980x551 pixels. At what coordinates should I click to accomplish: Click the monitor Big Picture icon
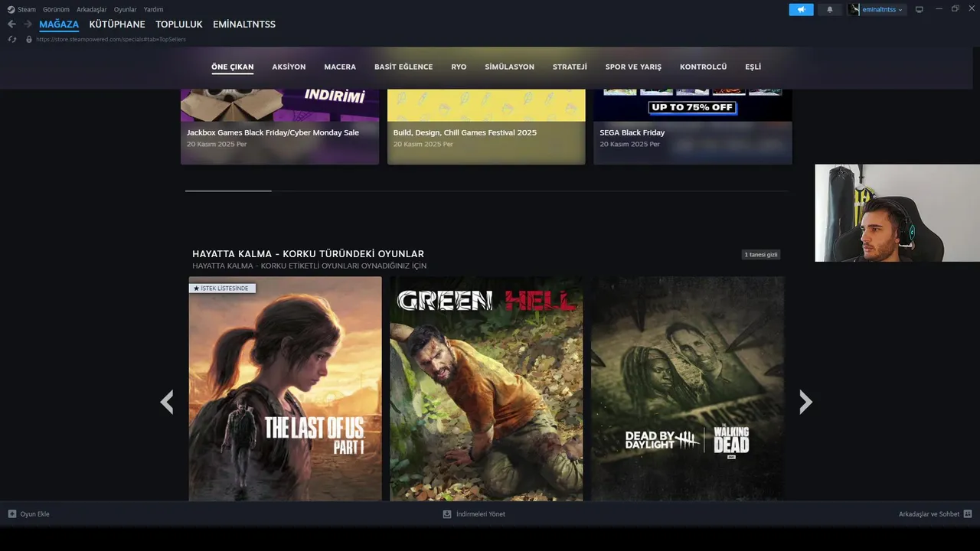coord(920,9)
